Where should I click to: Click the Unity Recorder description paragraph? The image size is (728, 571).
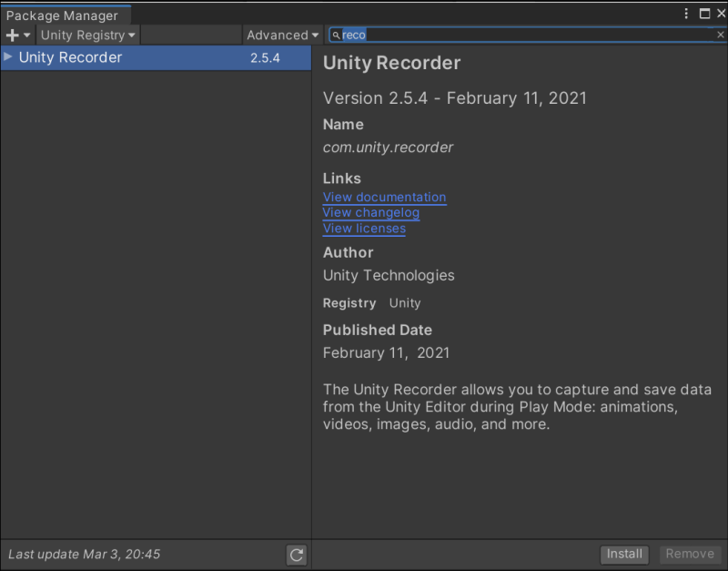click(x=517, y=406)
